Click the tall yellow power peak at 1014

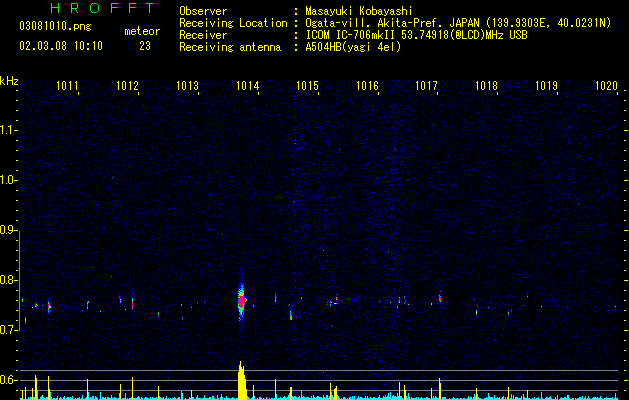click(x=241, y=380)
